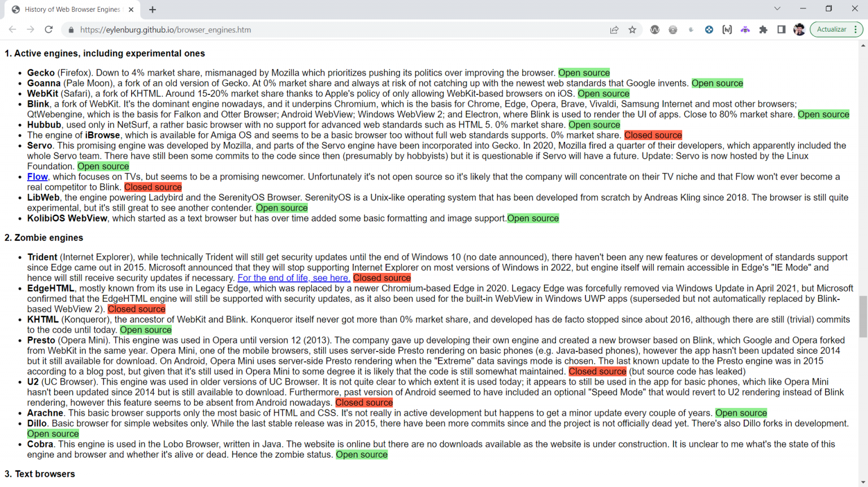The width and height of the screenshot is (868, 487).
Task: Bookmark this page with the star icon
Action: (x=632, y=29)
